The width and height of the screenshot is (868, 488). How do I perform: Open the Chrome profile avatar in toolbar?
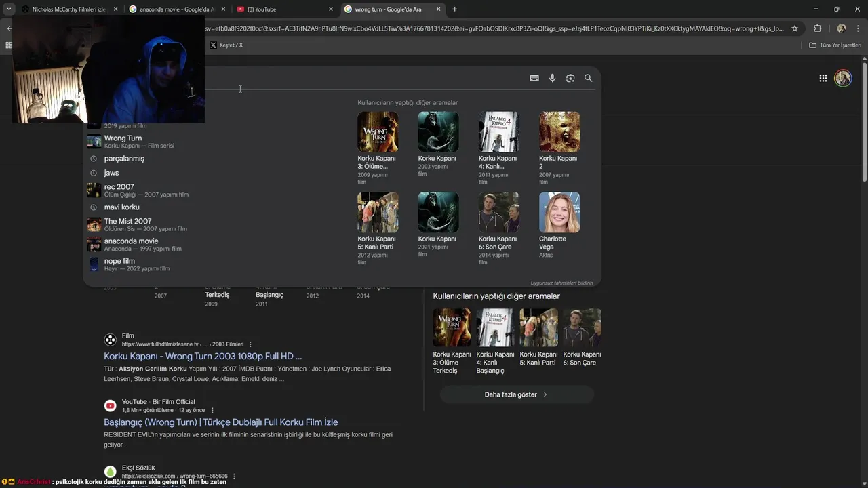[842, 28]
